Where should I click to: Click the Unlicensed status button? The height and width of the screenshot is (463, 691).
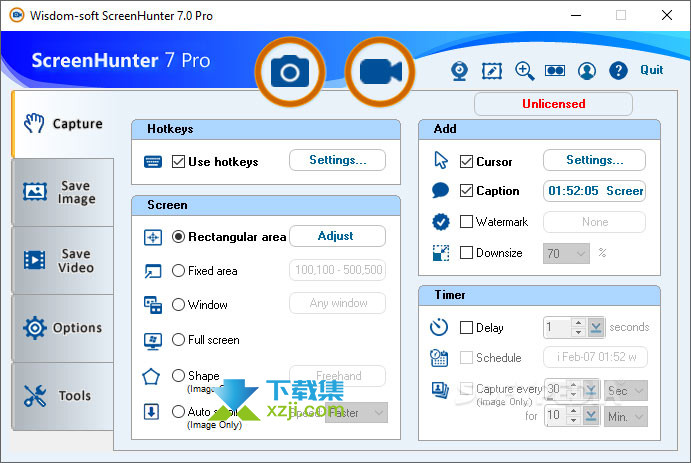(x=554, y=104)
